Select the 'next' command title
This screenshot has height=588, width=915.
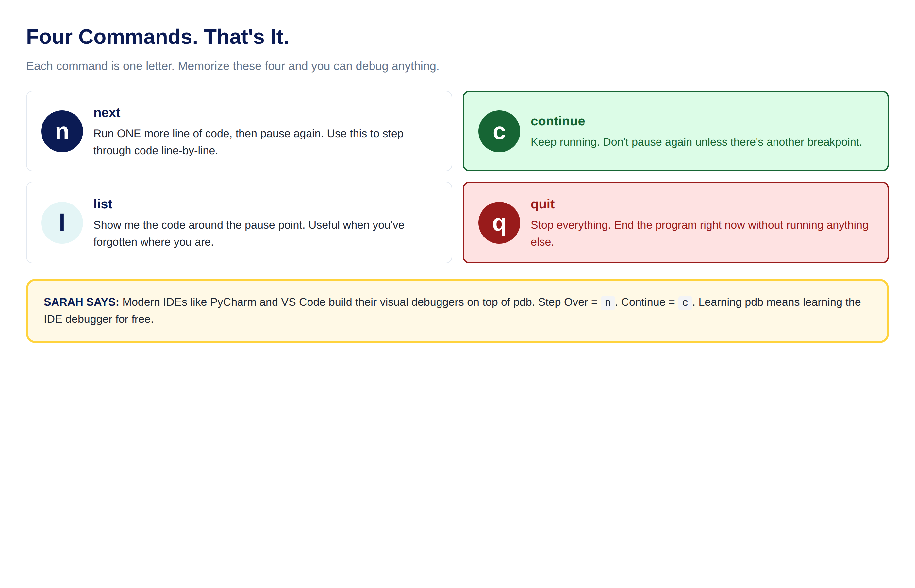107,113
